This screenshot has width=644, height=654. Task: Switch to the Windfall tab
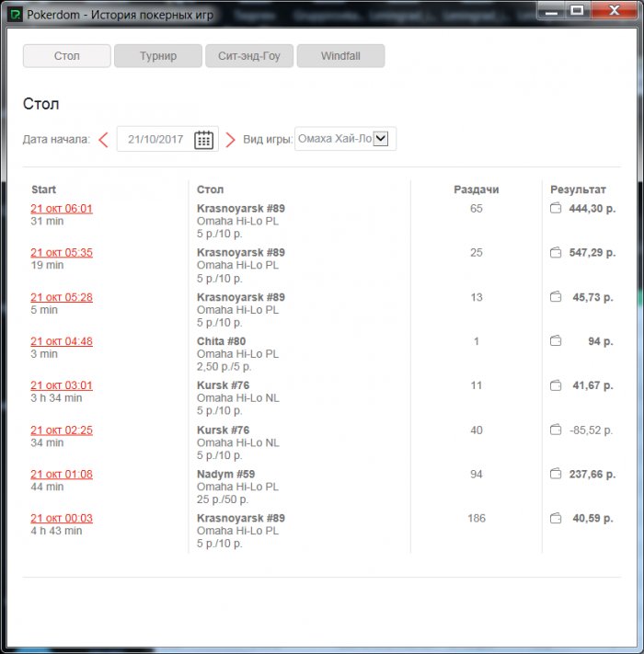(340, 56)
